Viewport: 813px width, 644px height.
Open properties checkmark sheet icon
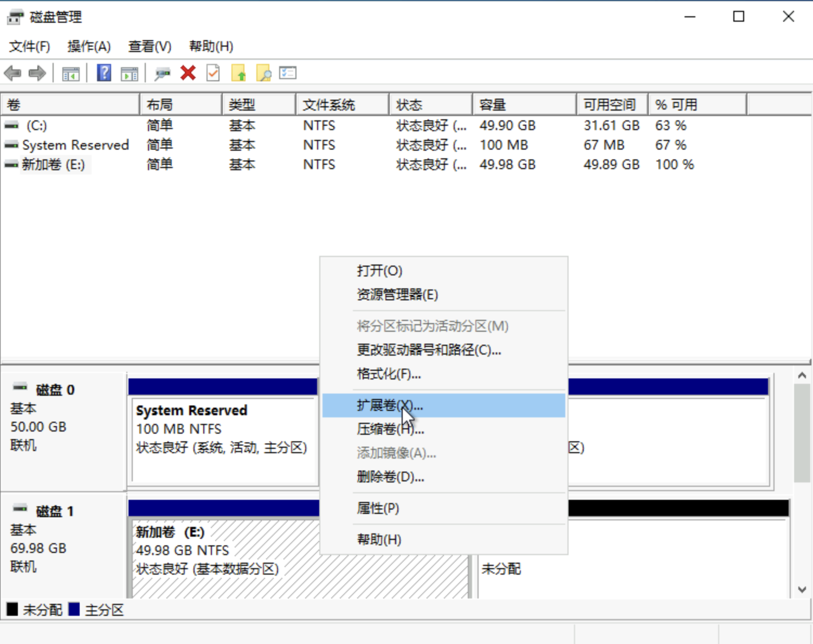pyautogui.click(x=214, y=73)
